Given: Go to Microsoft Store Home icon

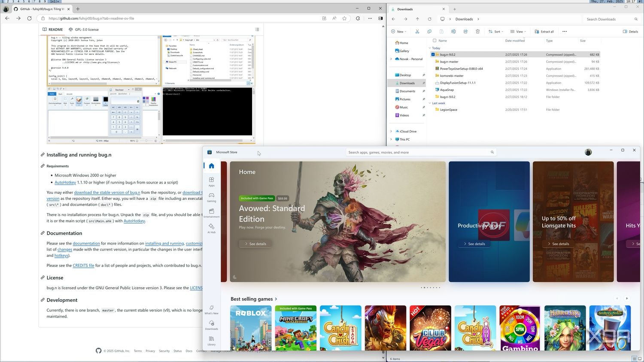Looking at the screenshot, I should pos(212,166).
